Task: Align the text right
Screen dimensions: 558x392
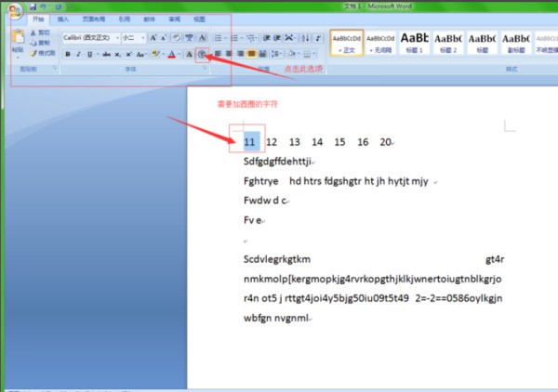Action: 240,54
